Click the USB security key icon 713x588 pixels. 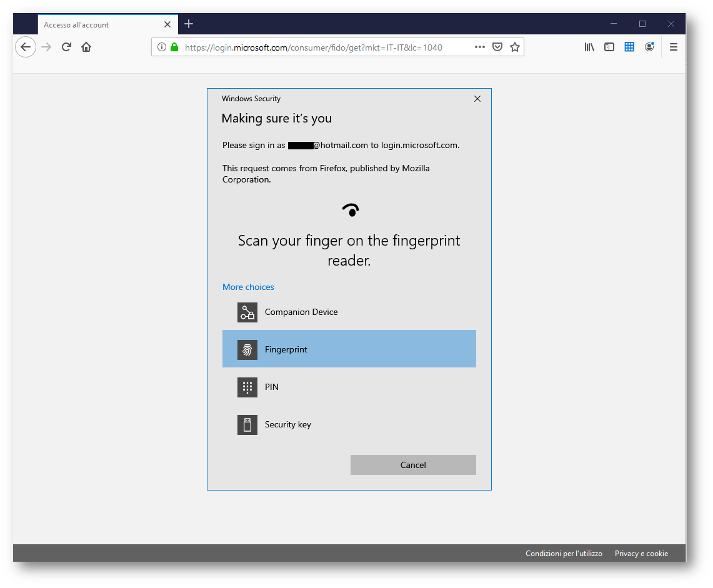(x=247, y=425)
